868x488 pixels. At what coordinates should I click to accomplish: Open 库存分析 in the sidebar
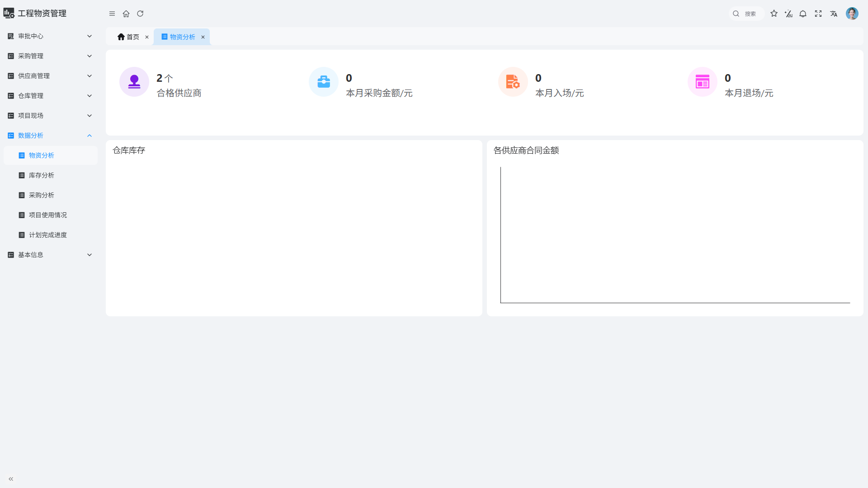[x=51, y=175]
